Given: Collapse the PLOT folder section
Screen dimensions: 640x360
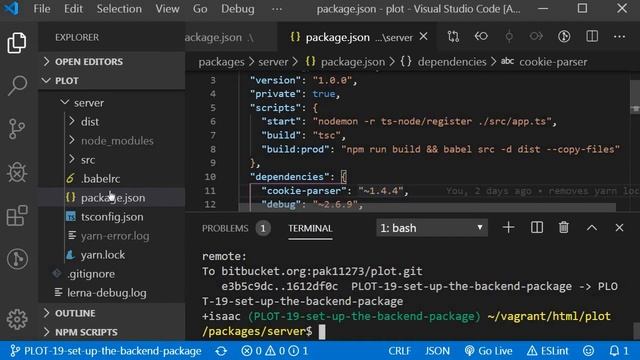Looking at the screenshot, I should [112, 80].
